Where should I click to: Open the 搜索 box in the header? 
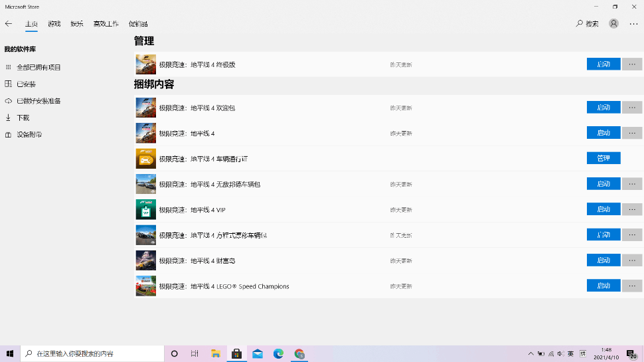[x=588, y=24]
